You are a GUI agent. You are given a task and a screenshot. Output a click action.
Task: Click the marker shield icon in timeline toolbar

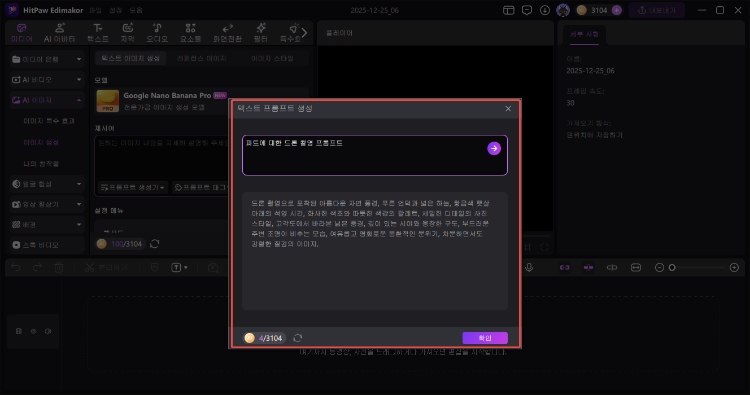[154, 268]
